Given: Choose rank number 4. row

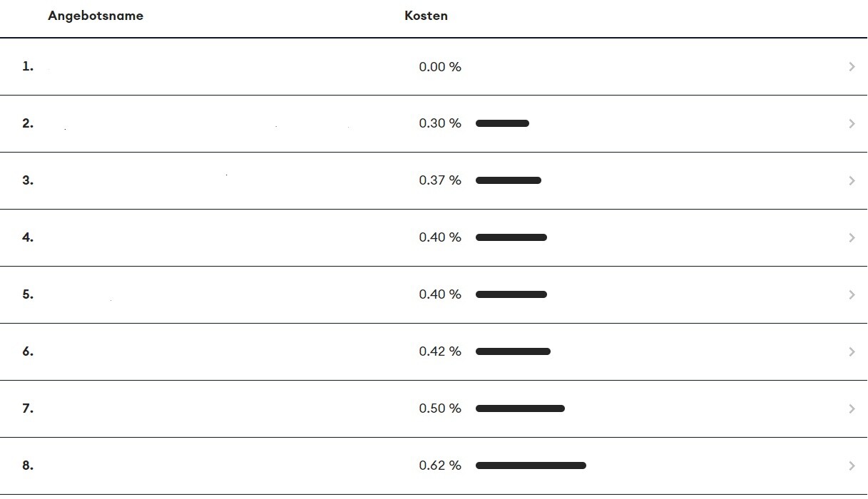Looking at the screenshot, I should [28, 237].
